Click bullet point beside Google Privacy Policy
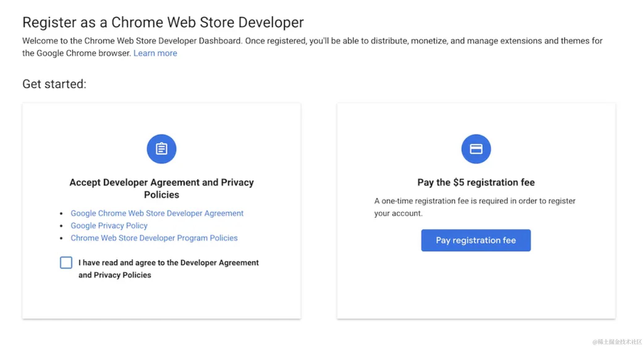The image size is (644, 347). pos(61,226)
